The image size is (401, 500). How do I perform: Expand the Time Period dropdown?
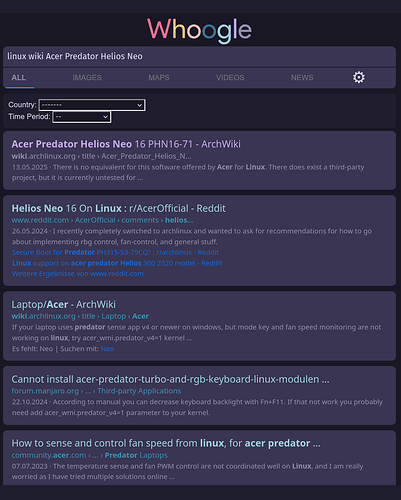[x=82, y=117]
